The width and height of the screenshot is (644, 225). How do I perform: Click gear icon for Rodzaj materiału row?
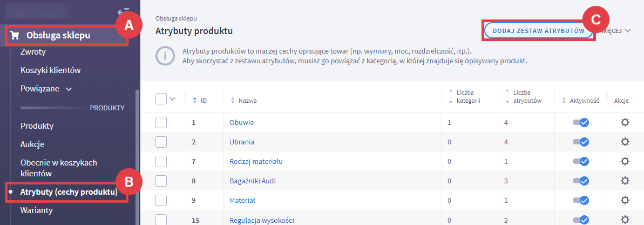(x=625, y=161)
